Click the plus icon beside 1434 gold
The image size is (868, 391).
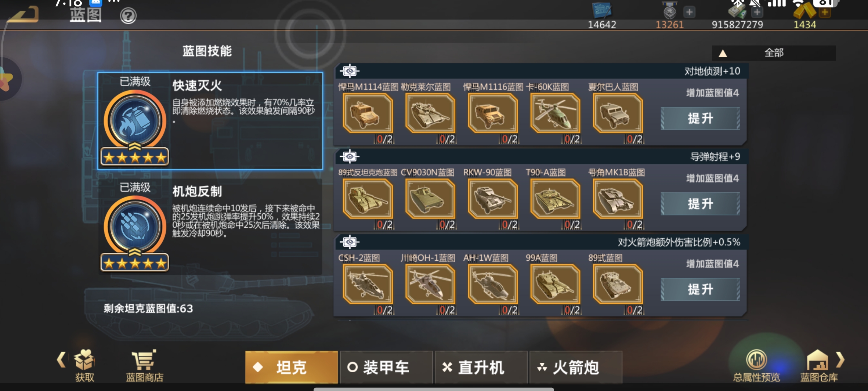[825, 12]
